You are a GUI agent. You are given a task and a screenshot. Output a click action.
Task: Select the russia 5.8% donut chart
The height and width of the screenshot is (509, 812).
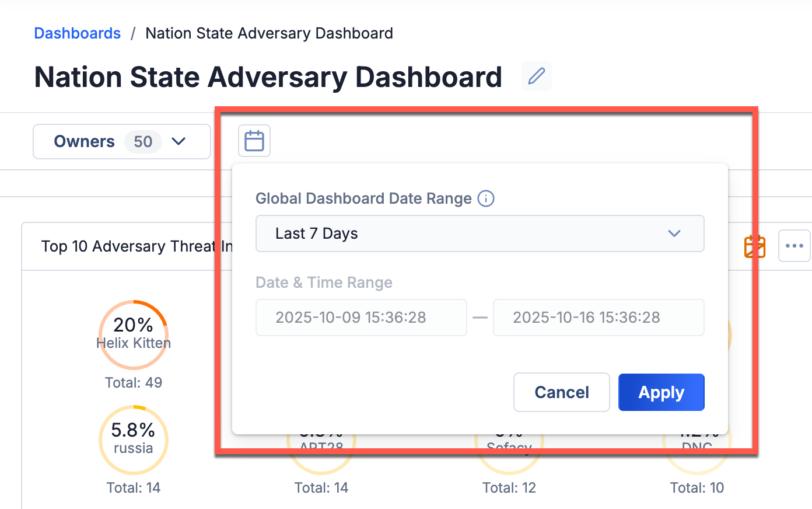[x=133, y=440]
